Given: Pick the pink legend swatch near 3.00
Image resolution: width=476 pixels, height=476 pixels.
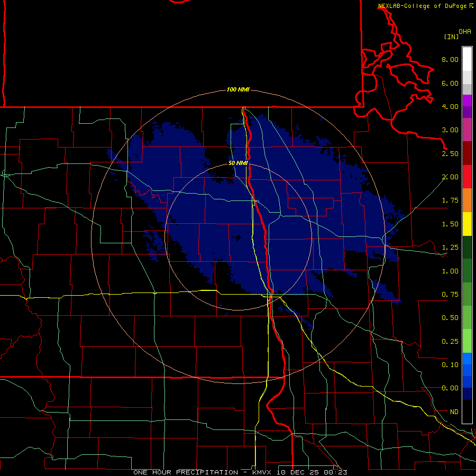Looking at the screenshot, I should [x=467, y=130].
